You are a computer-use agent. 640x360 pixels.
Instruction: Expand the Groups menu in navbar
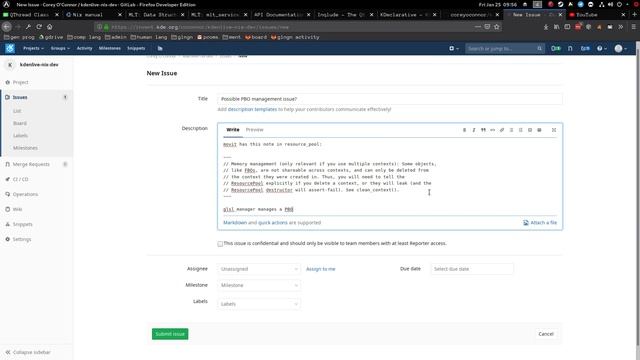[x=60, y=48]
